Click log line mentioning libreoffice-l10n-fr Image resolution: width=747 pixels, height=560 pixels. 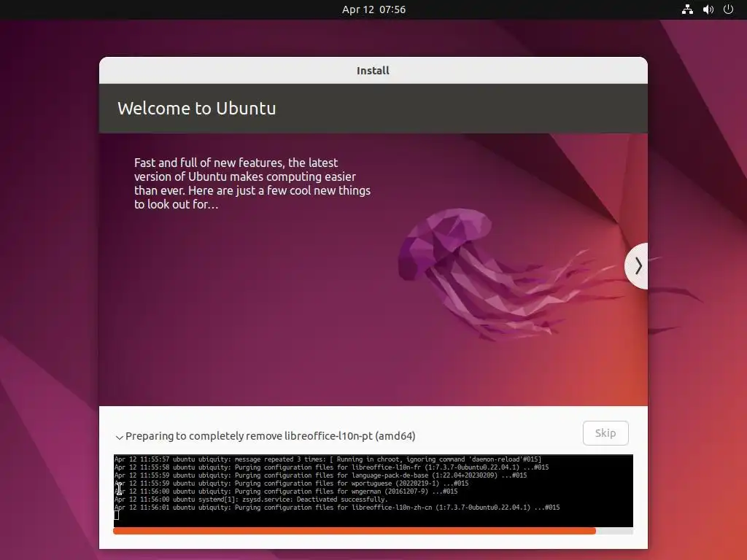point(331,467)
